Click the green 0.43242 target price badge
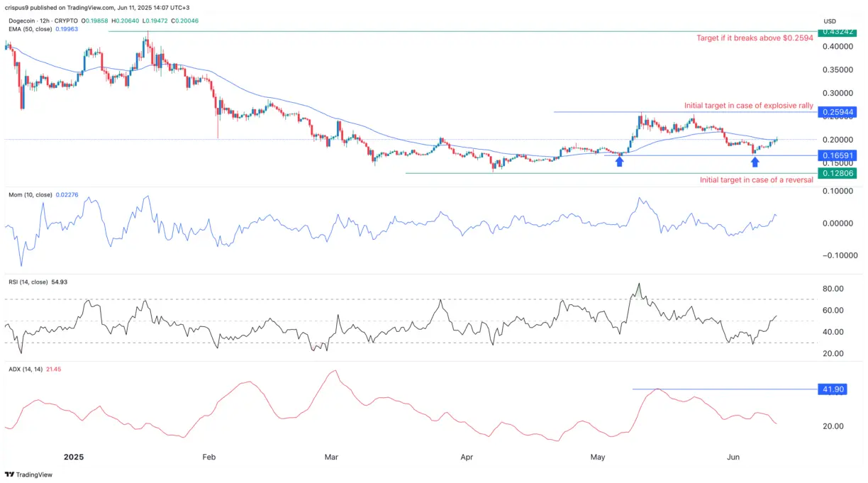The height and width of the screenshot is (483, 868). tap(838, 31)
